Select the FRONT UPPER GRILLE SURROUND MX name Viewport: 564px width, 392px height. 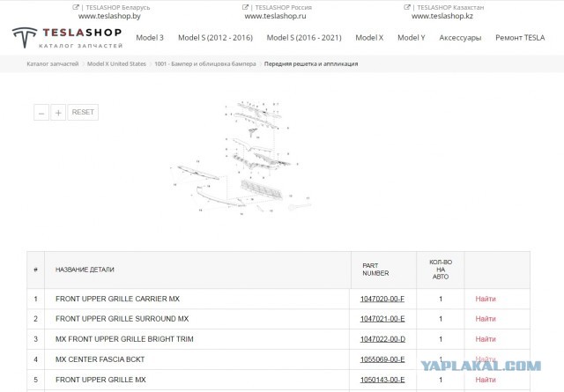(x=122, y=319)
